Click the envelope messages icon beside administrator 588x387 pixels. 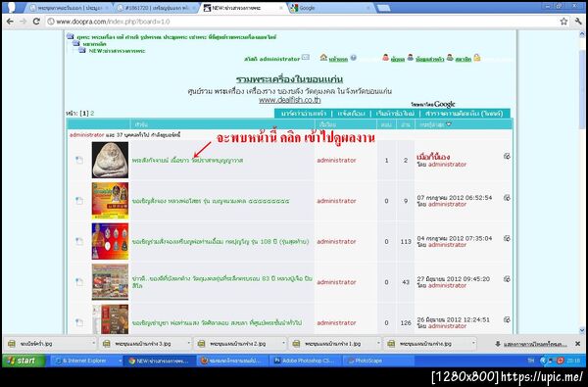point(306,58)
